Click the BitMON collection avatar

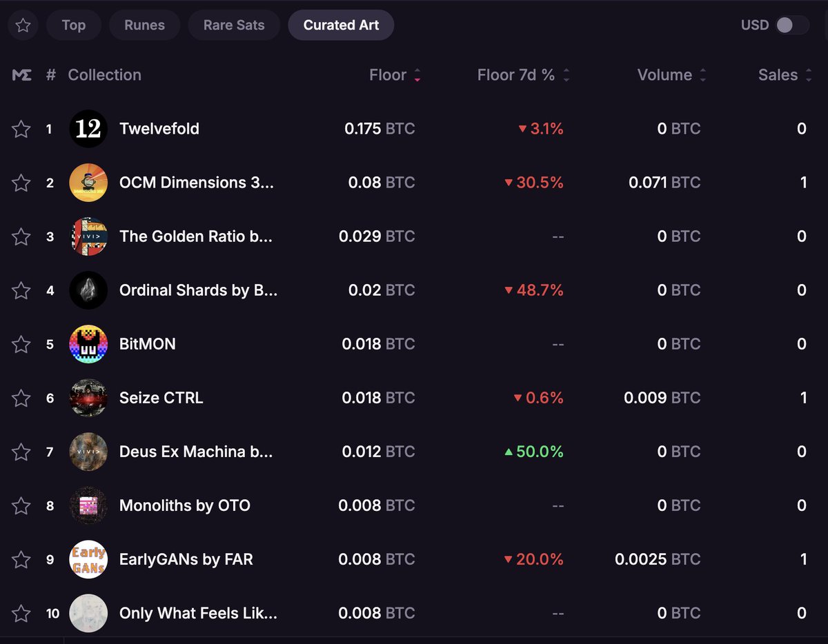[x=88, y=343]
